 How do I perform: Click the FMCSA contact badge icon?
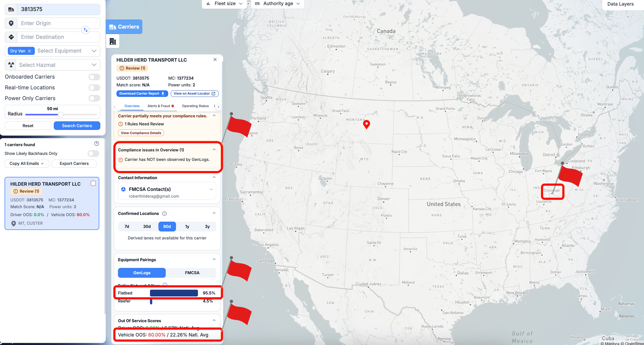[x=123, y=189]
